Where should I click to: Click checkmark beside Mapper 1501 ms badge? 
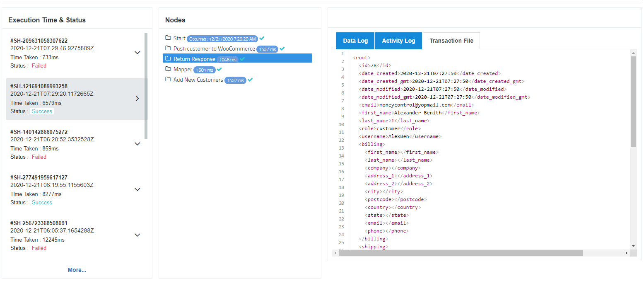pos(219,70)
